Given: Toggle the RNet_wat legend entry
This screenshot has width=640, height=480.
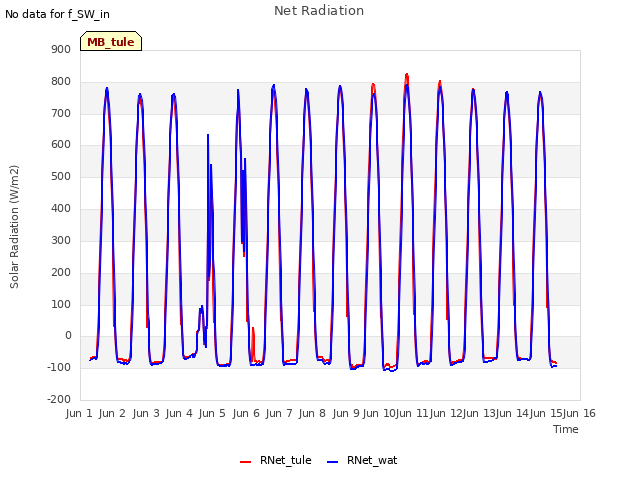Looking at the screenshot, I should 362,460.
